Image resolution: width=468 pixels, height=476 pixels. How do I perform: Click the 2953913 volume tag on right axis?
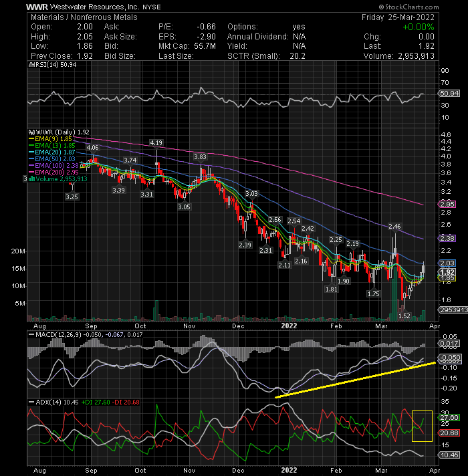[453, 310]
